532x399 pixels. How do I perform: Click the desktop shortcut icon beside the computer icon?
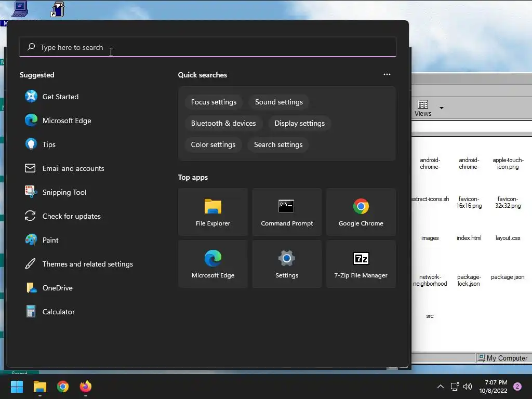click(58, 9)
